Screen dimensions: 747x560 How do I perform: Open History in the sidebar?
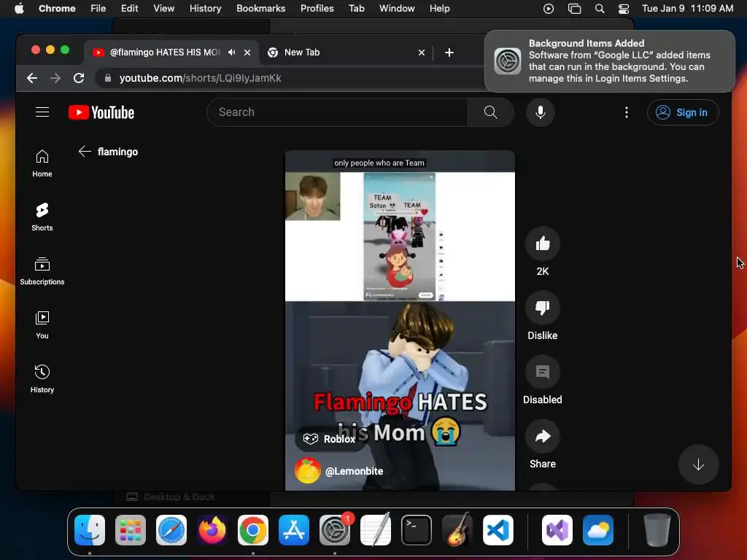[x=42, y=378]
